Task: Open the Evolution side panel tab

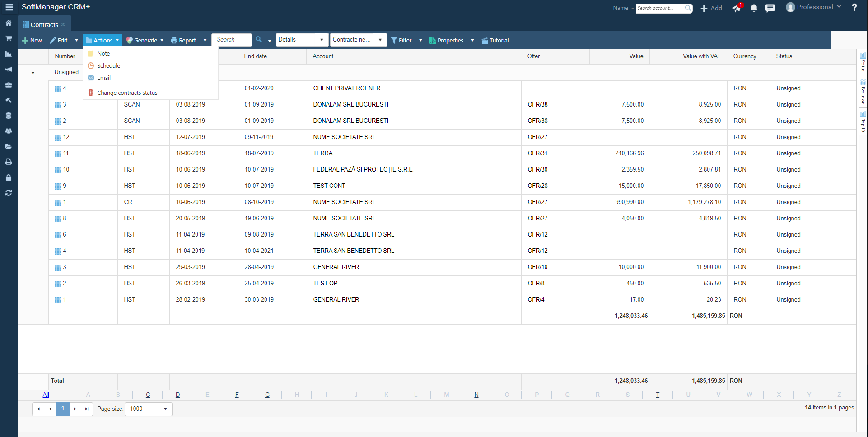Action: pos(863,93)
